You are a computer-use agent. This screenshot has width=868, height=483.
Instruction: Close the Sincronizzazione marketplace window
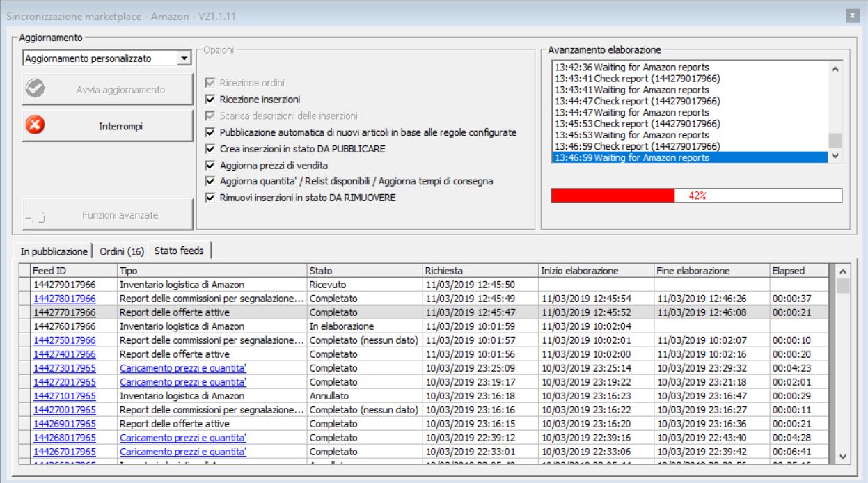(x=851, y=15)
